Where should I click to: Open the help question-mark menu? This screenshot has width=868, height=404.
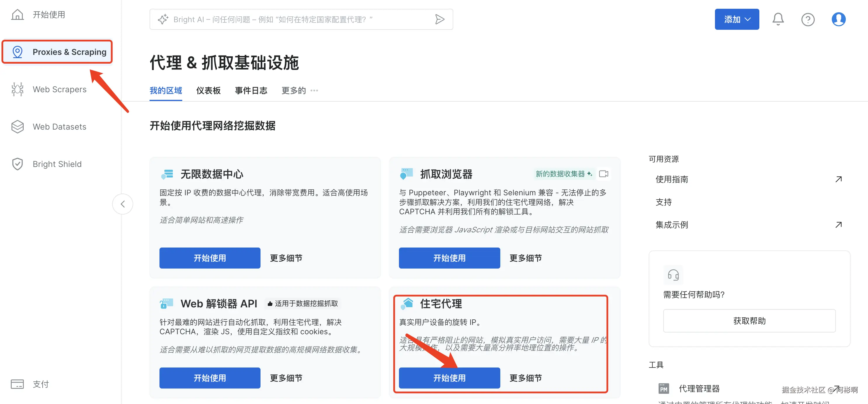point(808,19)
